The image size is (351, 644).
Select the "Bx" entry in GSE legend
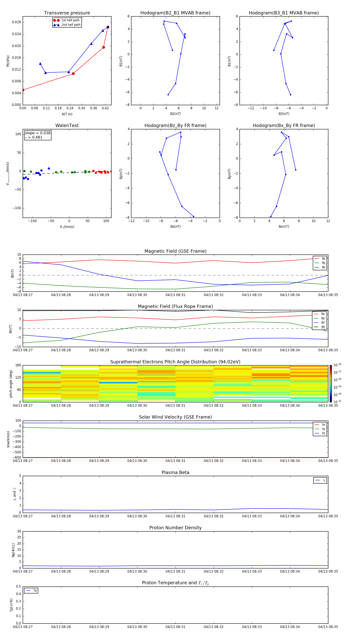pyautogui.click(x=320, y=259)
